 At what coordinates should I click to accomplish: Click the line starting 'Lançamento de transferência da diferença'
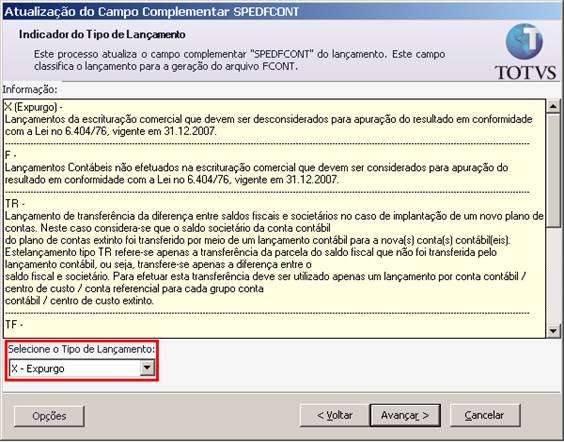pyautogui.click(x=274, y=216)
